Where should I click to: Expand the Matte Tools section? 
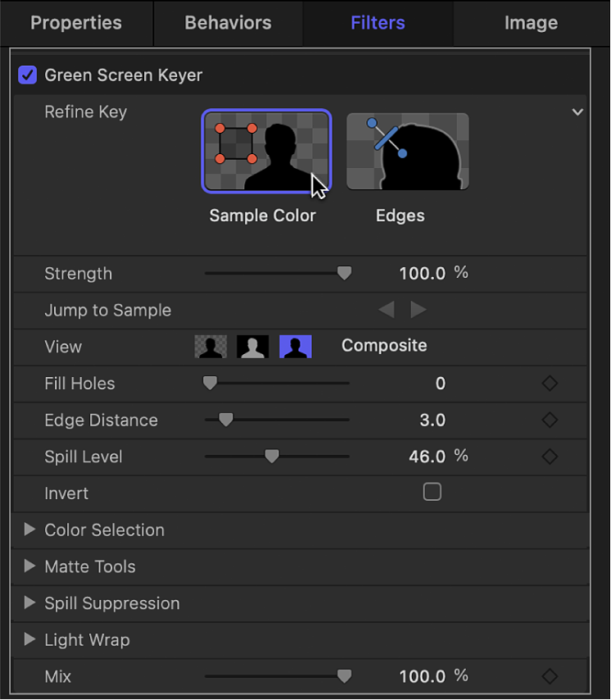[30, 566]
